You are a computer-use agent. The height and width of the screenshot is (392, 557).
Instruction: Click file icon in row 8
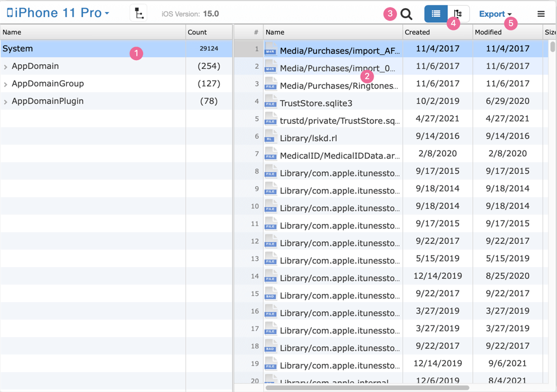271,171
